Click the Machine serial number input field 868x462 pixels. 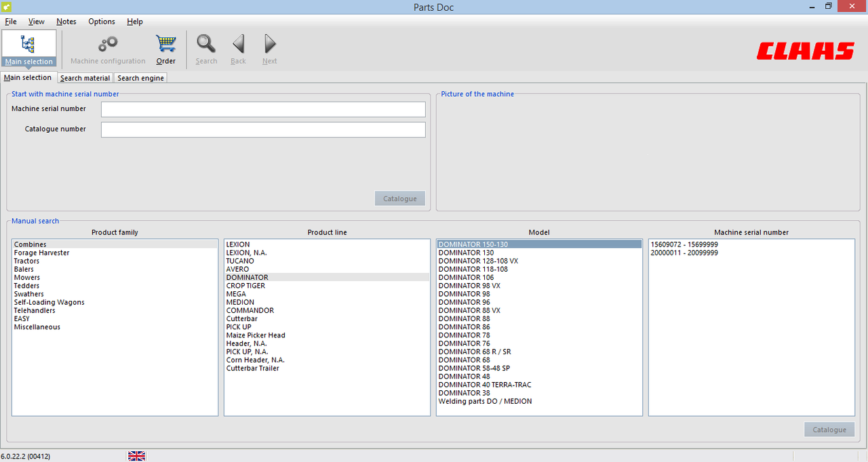point(263,109)
